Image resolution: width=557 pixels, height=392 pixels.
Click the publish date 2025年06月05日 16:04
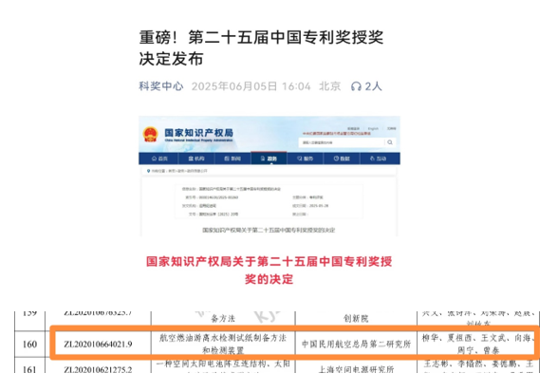coord(251,86)
